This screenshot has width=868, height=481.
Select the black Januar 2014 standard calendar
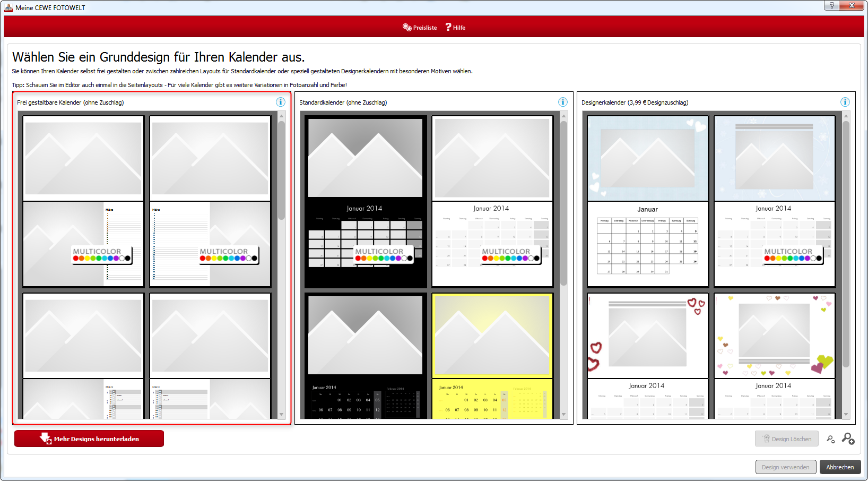(x=365, y=202)
